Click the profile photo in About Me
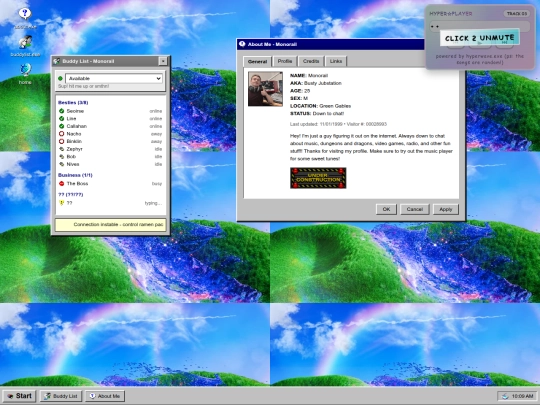The height and width of the screenshot is (405, 540). point(265,89)
